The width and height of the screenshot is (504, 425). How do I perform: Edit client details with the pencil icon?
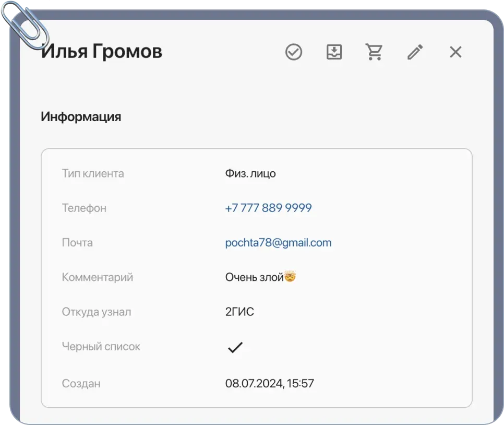pyautogui.click(x=415, y=52)
